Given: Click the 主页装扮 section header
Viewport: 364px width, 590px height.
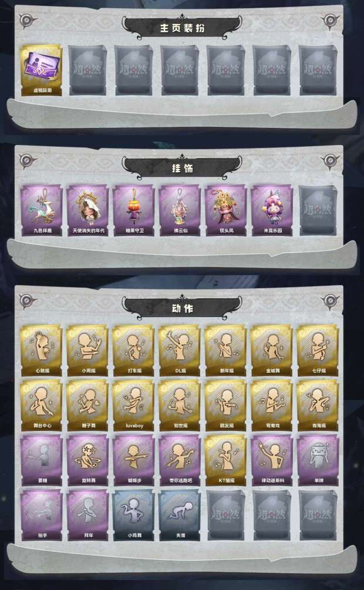Looking at the screenshot, I should 182,28.
